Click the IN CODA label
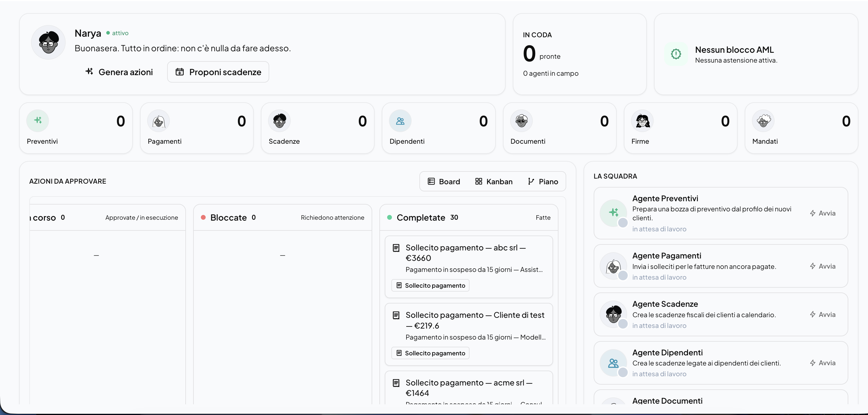This screenshot has width=868, height=415. (537, 35)
